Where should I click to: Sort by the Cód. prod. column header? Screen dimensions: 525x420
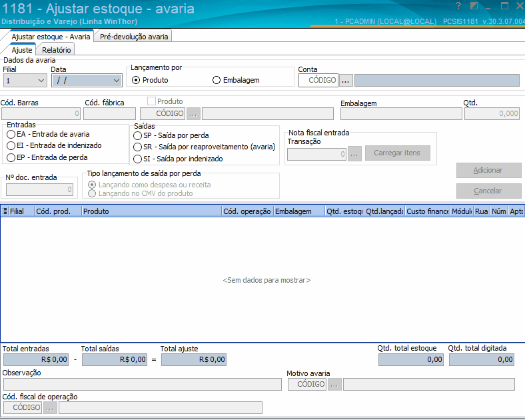[x=58, y=211]
